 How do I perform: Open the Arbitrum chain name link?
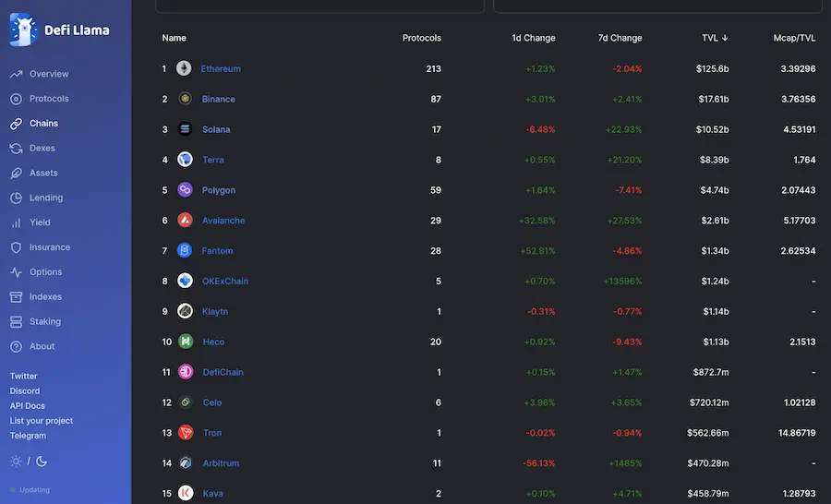(221, 463)
